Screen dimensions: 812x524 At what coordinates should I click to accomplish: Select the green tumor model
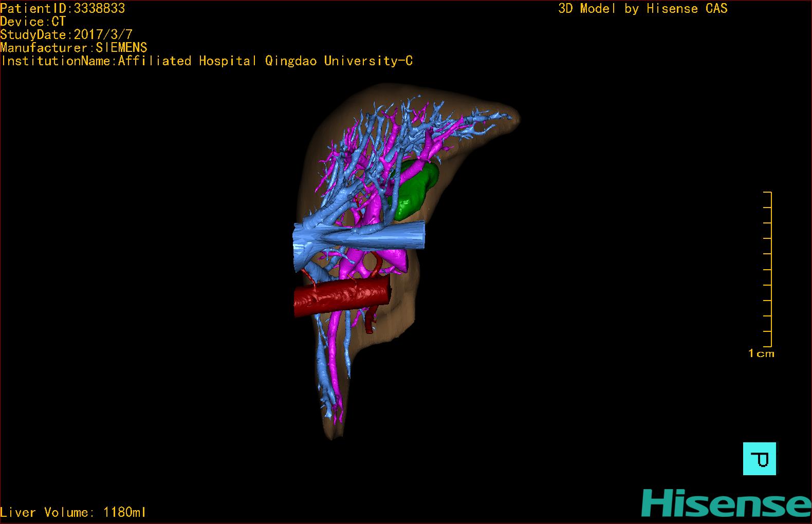click(x=414, y=190)
